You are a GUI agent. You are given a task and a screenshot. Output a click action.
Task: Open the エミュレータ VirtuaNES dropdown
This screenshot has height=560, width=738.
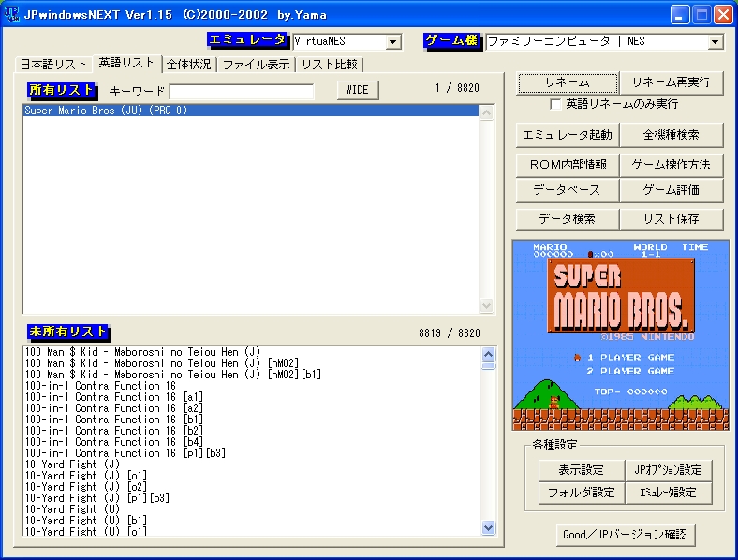click(393, 42)
